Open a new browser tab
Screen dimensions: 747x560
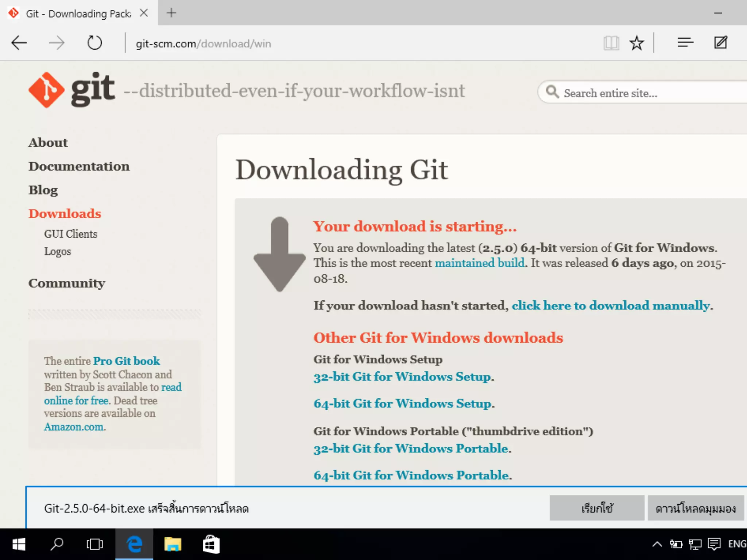coord(171,13)
